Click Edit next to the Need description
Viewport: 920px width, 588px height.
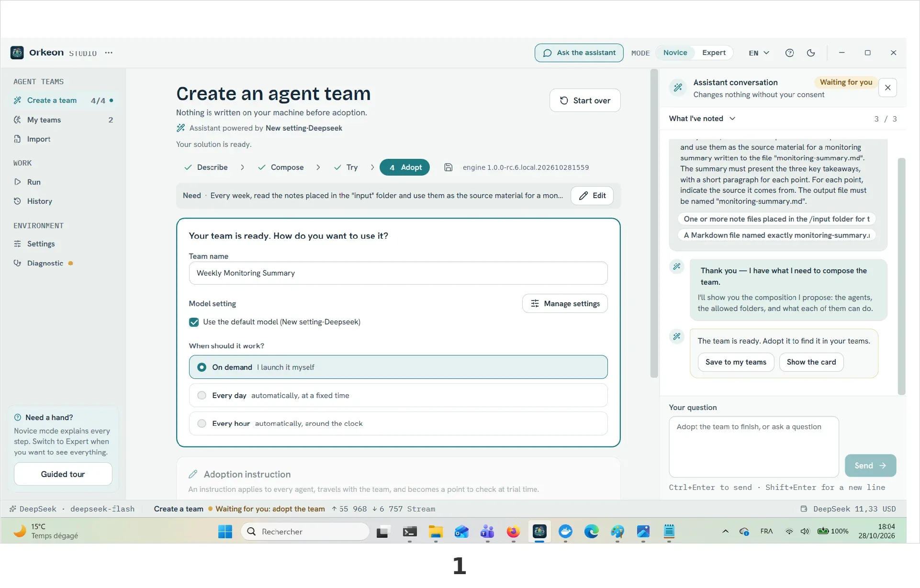[592, 196]
